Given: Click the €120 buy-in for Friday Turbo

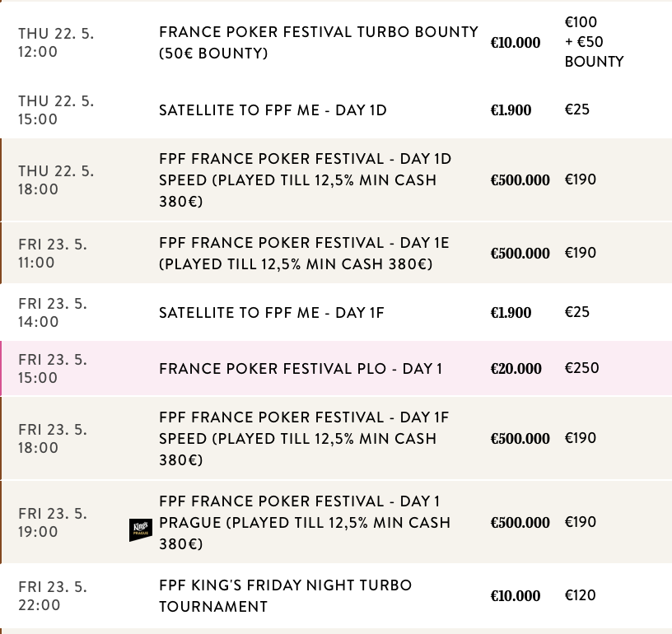Looking at the screenshot, I should [580, 595].
